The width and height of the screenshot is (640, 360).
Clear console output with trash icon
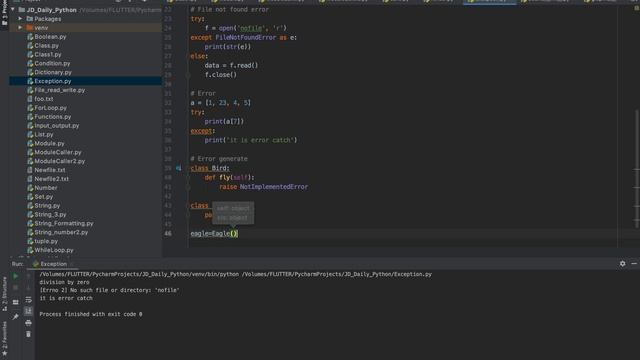click(x=29, y=334)
